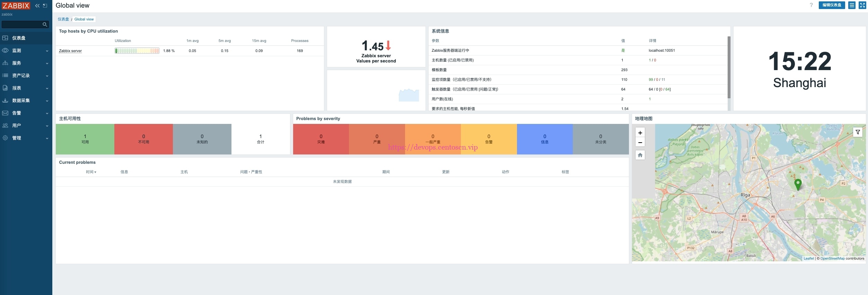Click the 数据采集 download icon
The image size is (868, 295).
(5, 100)
